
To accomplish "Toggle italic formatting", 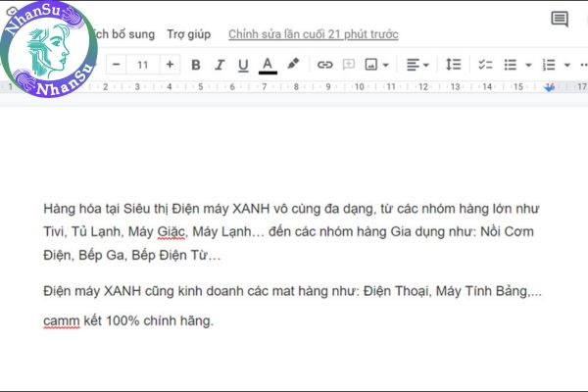I will tap(220, 65).
